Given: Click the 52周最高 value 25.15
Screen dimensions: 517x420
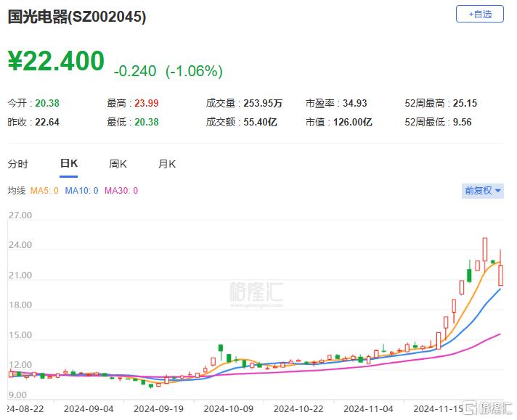Looking at the screenshot, I should coord(465,103).
